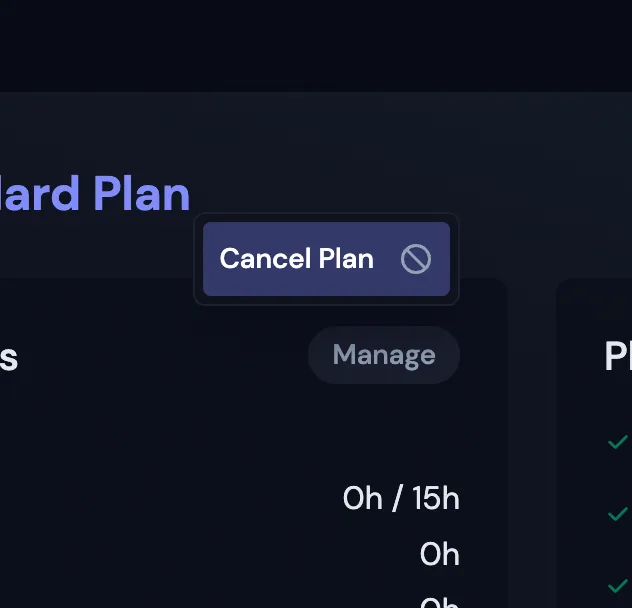Select the "0h / 15h" usage value

pyautogui.click(x=401, y=498)
